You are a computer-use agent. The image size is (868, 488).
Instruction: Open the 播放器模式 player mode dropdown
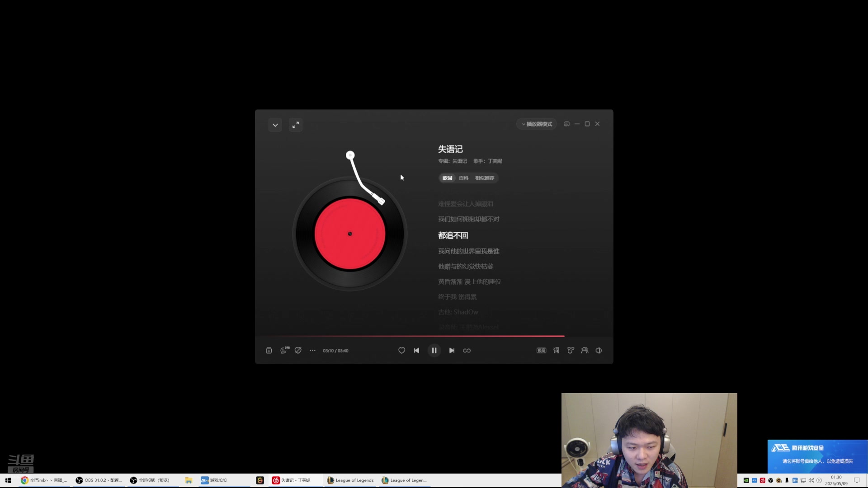(537, 124)
